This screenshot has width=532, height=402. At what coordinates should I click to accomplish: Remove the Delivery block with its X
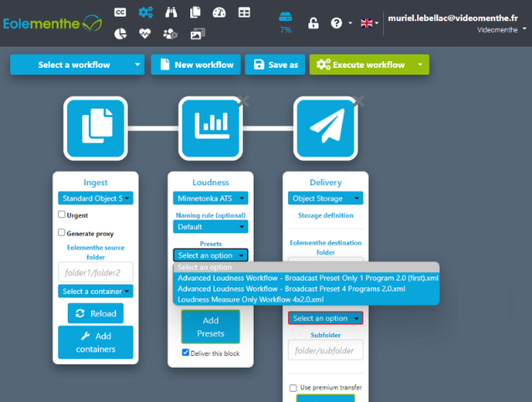359,100
